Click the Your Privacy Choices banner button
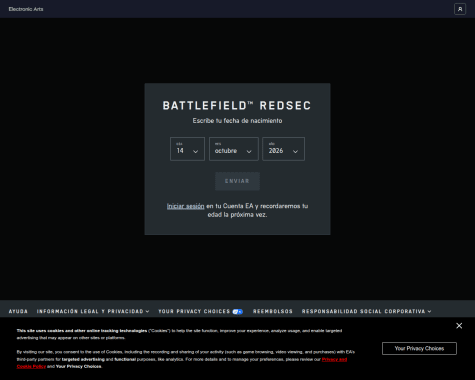475x380 pixels. tap(419, 348)
